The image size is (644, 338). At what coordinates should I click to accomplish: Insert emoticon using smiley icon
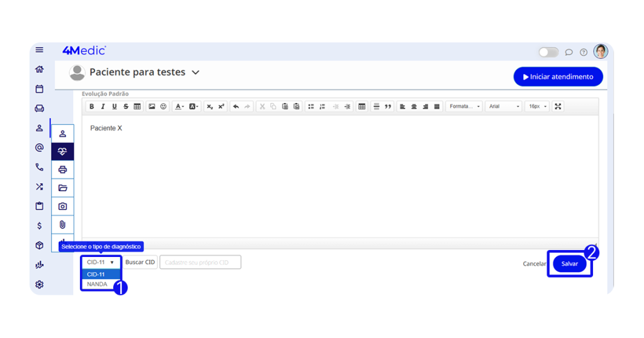(164, 107)
